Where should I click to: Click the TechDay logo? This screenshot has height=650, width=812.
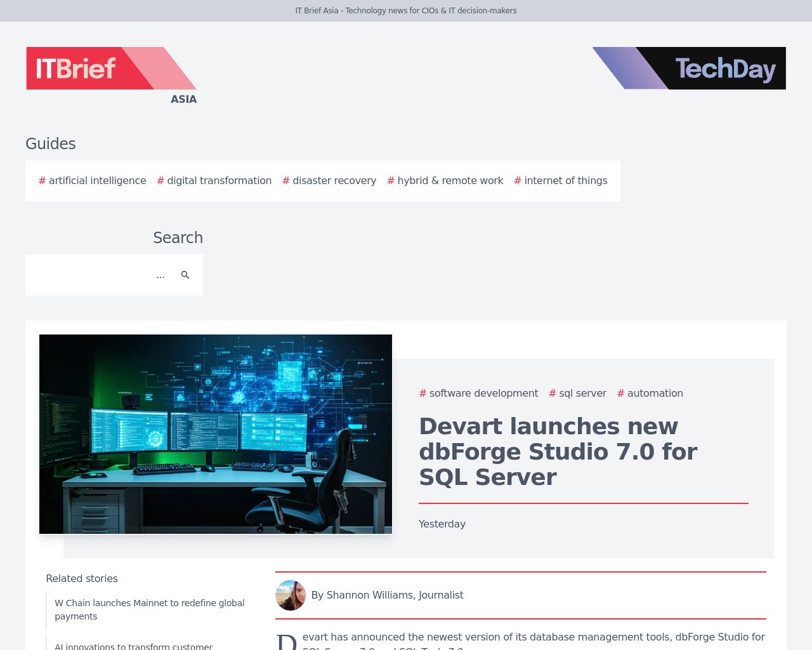(689, 68)
